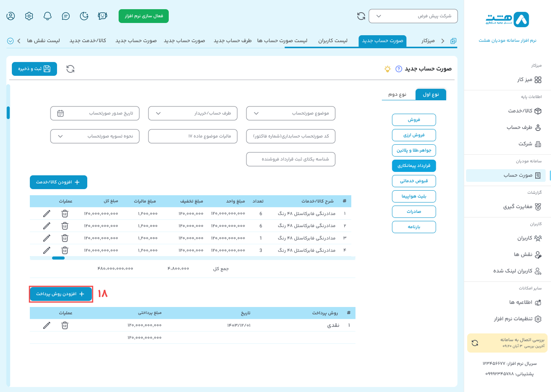Image resolution: width=551 pixels, height=392 pixels.
Task: Edit the third row in the goods table
Action: coord(47,238)
